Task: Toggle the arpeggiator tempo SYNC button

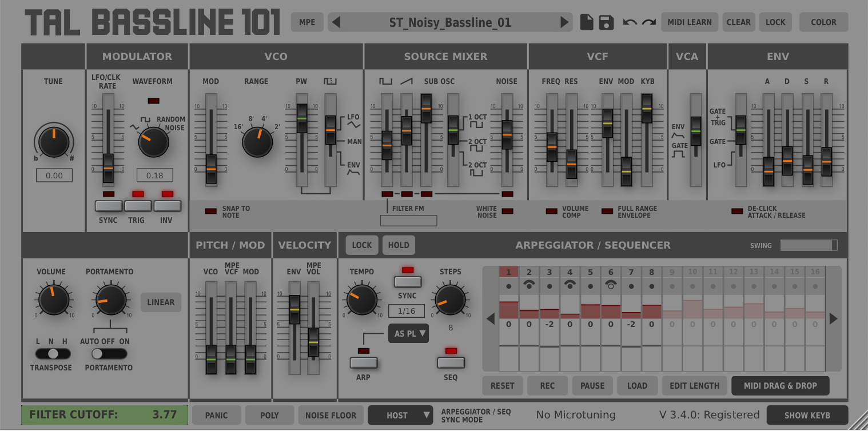Action: click(x=408, y=282)
